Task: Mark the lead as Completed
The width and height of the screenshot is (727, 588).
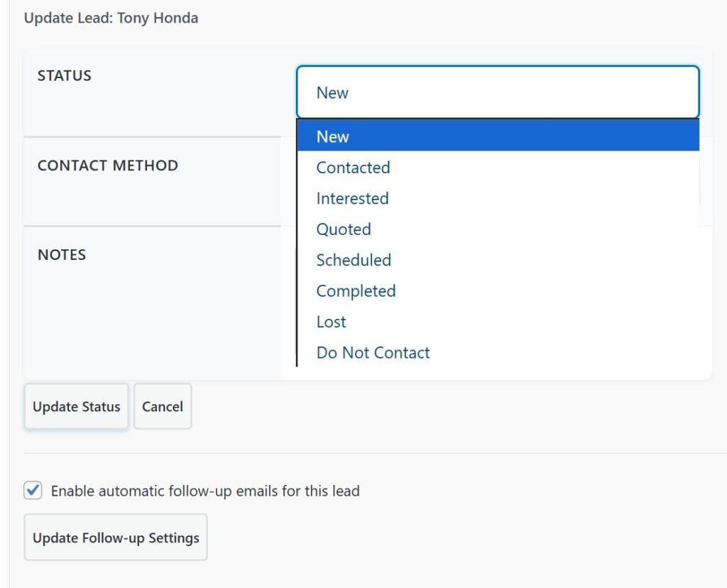Action: click(x=356, y=291)
